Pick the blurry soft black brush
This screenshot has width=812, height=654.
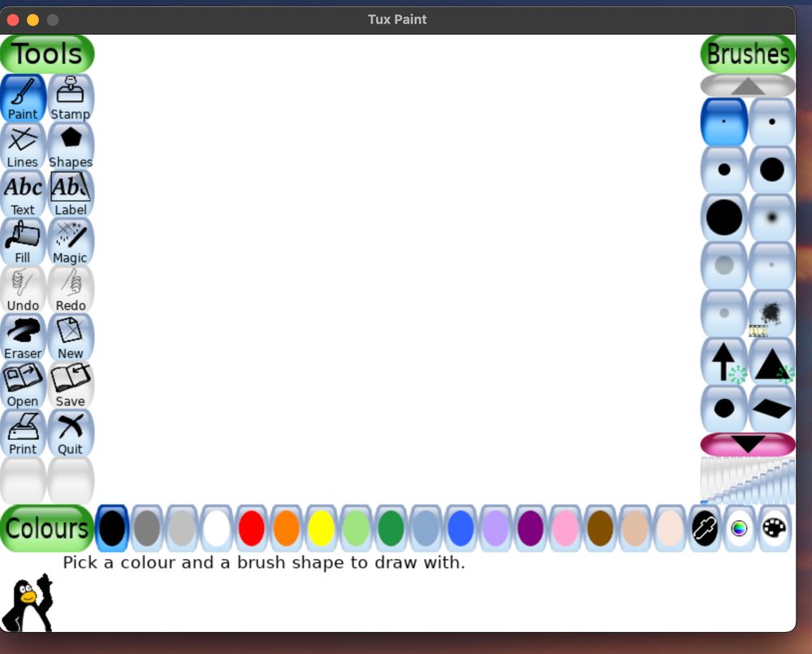771,218
